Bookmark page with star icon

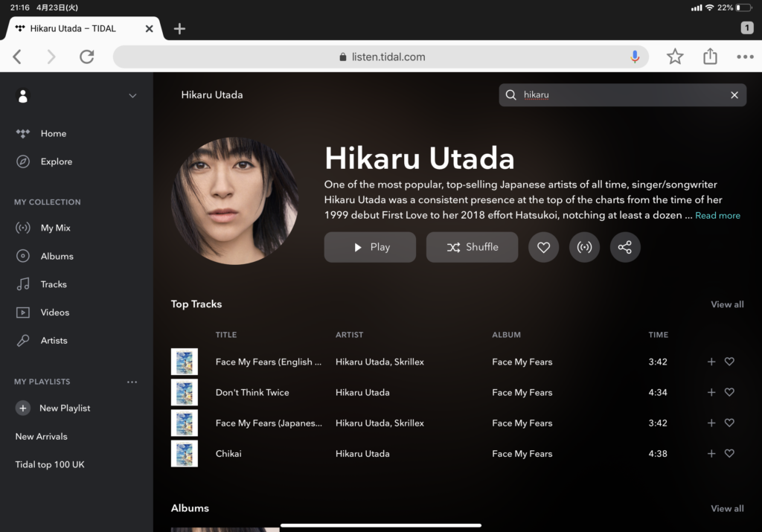(675, 57)
